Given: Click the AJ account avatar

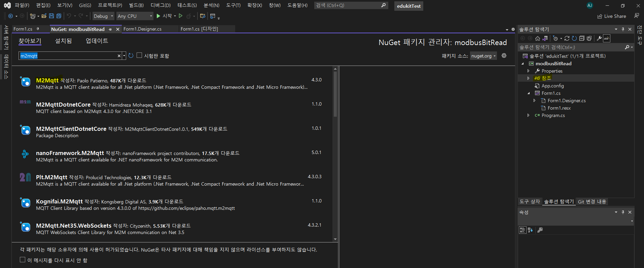Looking at the screenshot, I should tap(589, 5).
